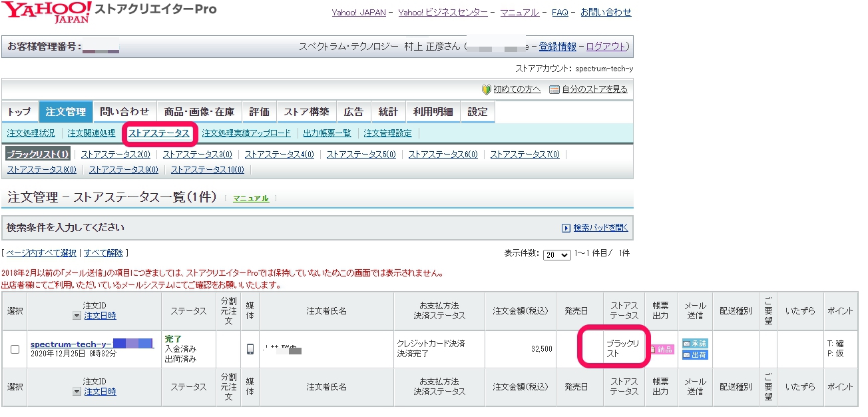Select the ストアステータス5(0) filter
This screenshot has width=868, height=417.
[x=361, y=155]
